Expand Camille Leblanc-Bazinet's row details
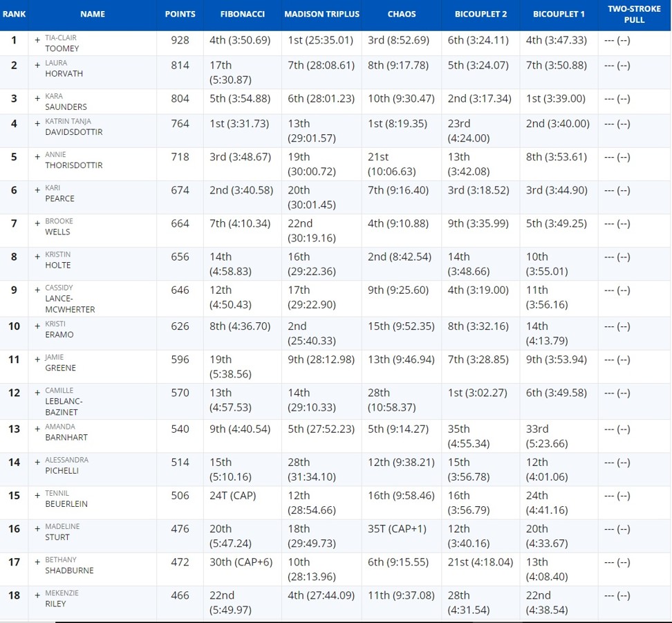Image resolution: width=672 pixels, height=623 pixels. pyautogui.click(x=37, y=393)
